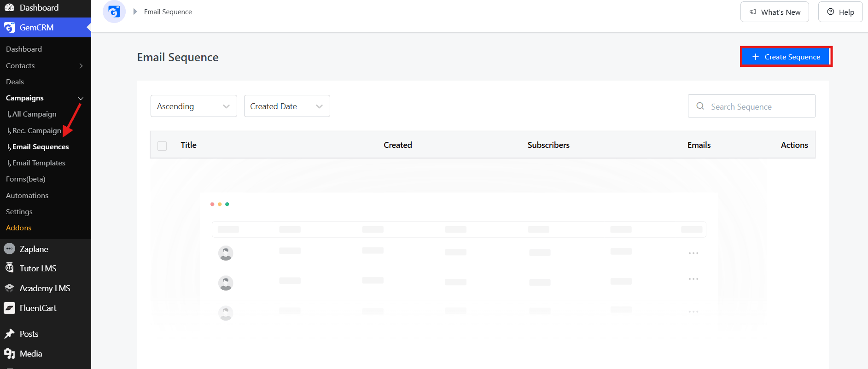The image size is (868, 369).
Task: Open GemCRM Settings menu item
Action: click(x=19, y=212)
